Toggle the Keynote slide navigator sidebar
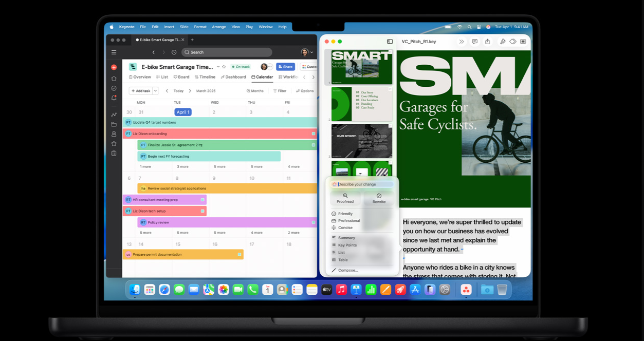This screenshot has width=644, height=341. click(x=390, y=42)
